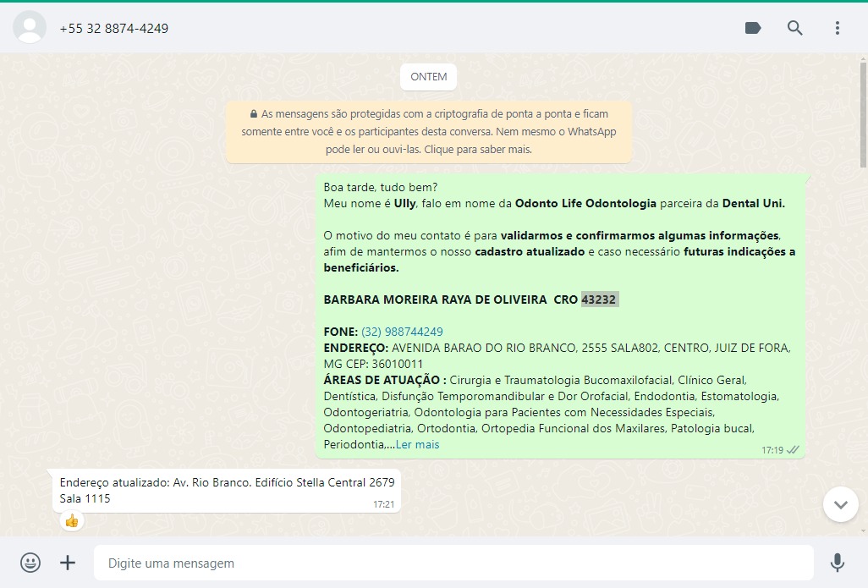This screenshot has height=588, width=868.
Task: Focus the 'Digite uma mensagem' input field
Action: (x=453, y=563)
